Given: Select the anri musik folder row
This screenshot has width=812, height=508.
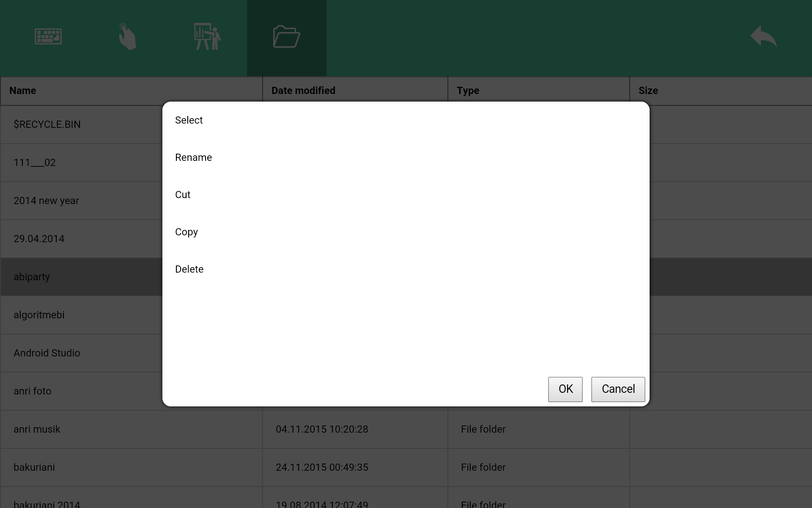Looking at the screenshot, I should point(37,429).
